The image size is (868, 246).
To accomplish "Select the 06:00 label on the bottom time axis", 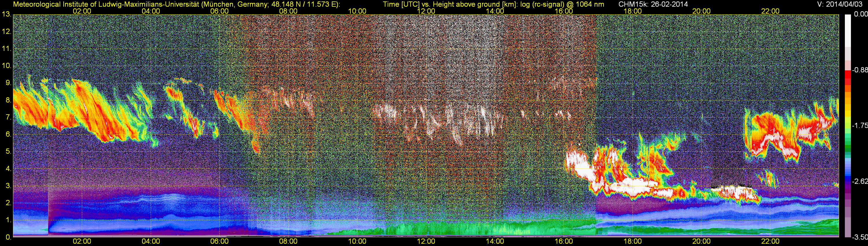I will [219, 241].
